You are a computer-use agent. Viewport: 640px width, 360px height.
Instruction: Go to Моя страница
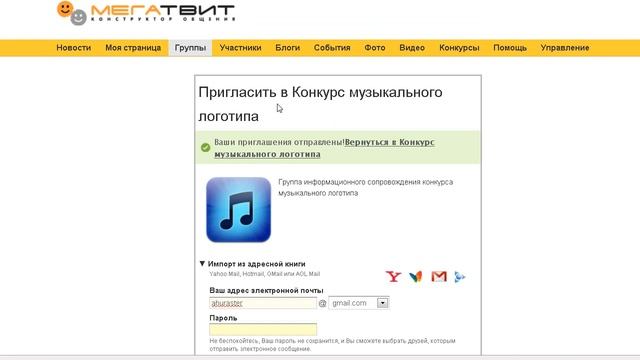coord(133,48)
